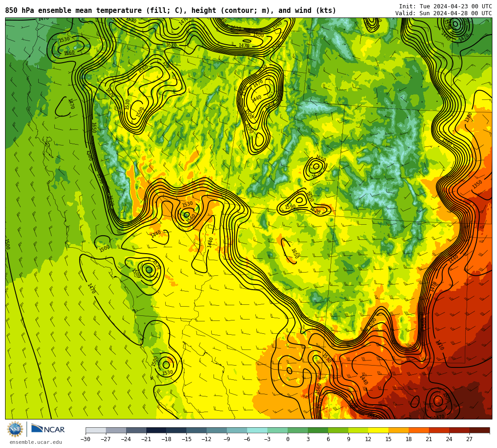The width and height of the screenshot is (497, 448).
Task: Click the '−24' colorbar tick label
Action: 126,439
